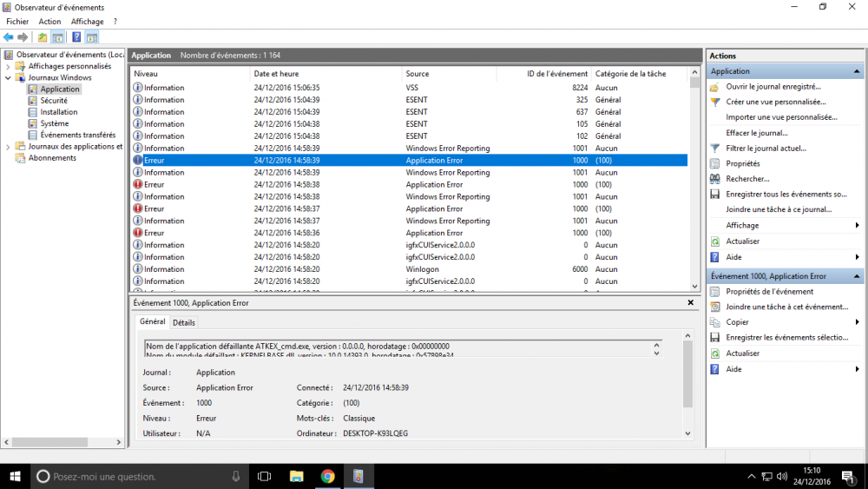Expand the Affichages personnalisés tree node
868x489 pixels.
click(9, 66)
